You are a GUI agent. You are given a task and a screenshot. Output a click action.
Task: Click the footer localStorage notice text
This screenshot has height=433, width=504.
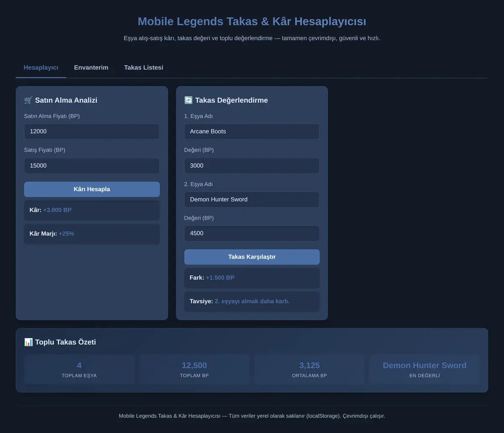[252, 416]
